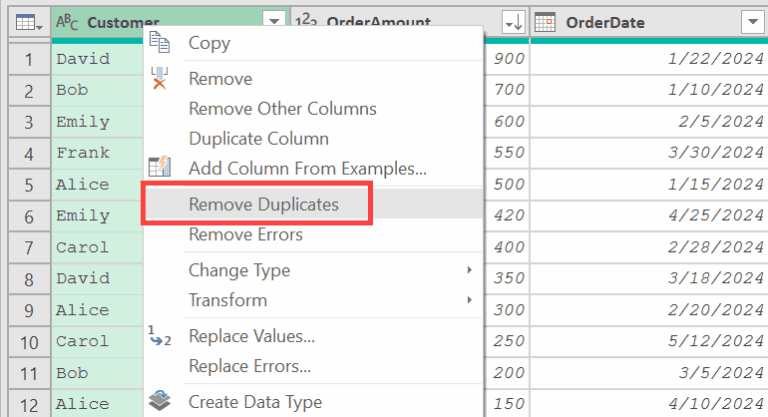Click Carol cell in row 10
This screenshot has width=768, height=417.
(97, 341)
